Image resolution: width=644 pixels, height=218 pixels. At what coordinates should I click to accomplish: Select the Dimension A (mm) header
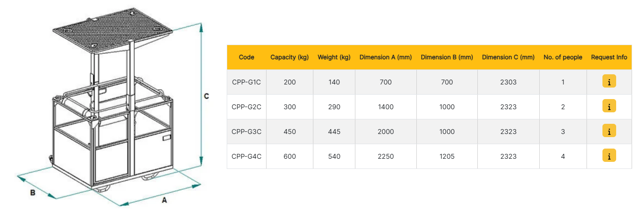pos(386,57)
